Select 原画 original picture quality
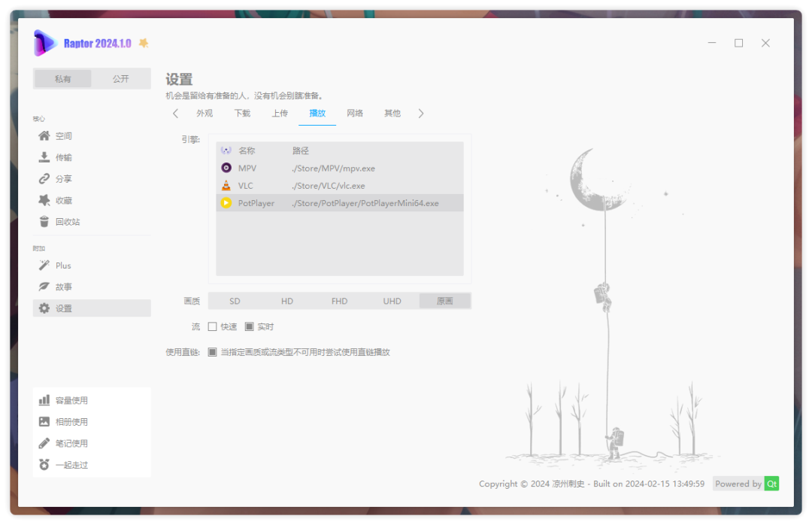This screenshot has height=525, width=812. pos(445,301)
